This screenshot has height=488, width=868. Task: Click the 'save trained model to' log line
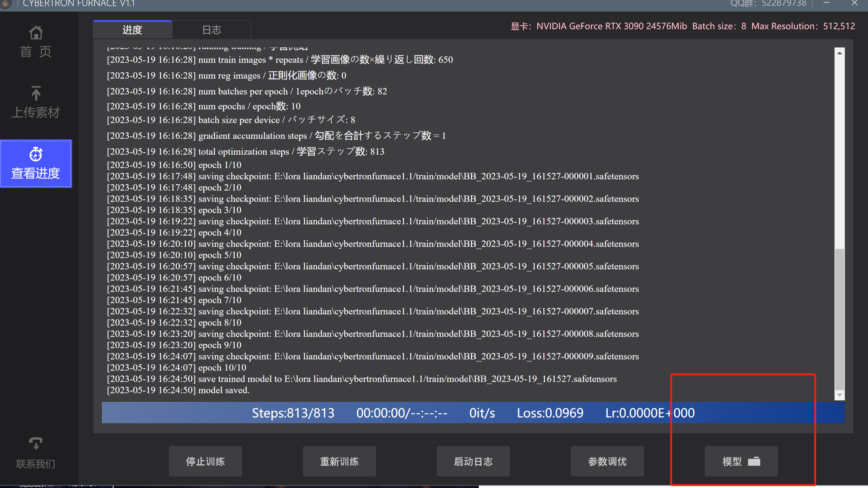pyautogui.click(x=362, y=379)
